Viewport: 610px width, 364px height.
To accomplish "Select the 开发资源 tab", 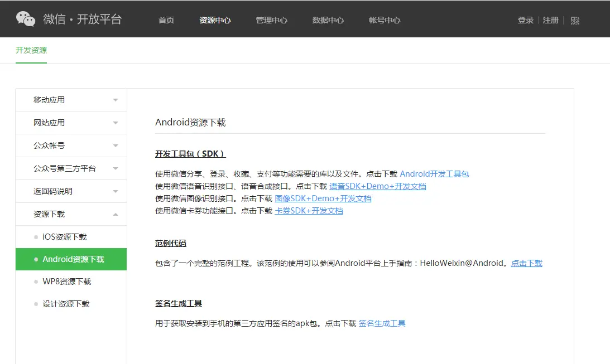I will pyautogui.click(x=31, y=50).
